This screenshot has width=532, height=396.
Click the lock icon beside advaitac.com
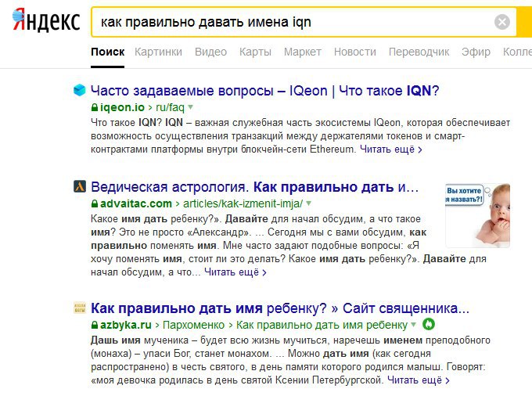point(95,204)
